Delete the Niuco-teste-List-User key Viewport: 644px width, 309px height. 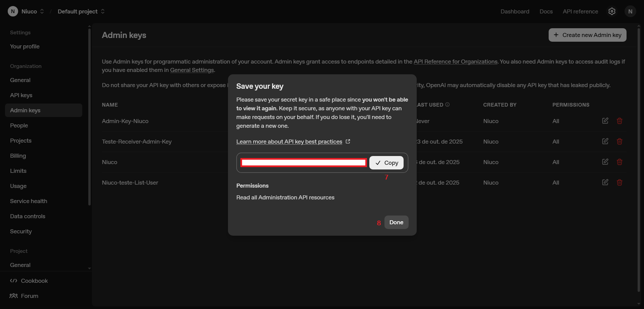click(x=619, y=182)
